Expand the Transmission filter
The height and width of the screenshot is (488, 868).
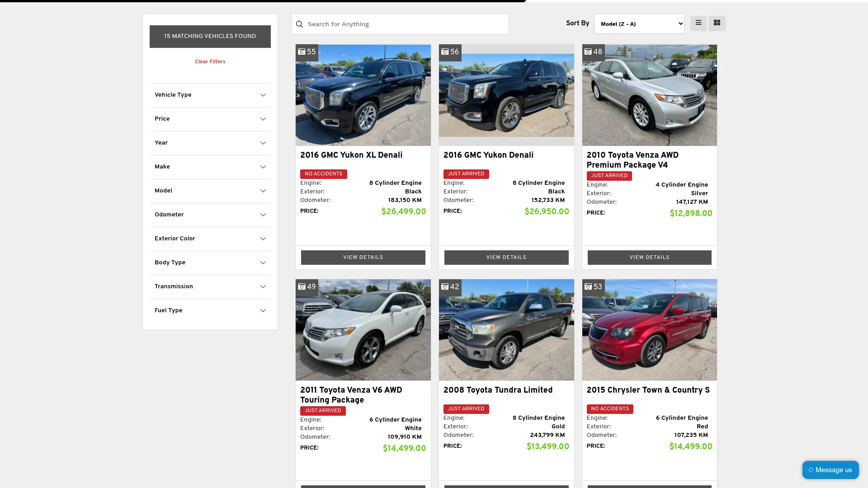click(210, 286)
